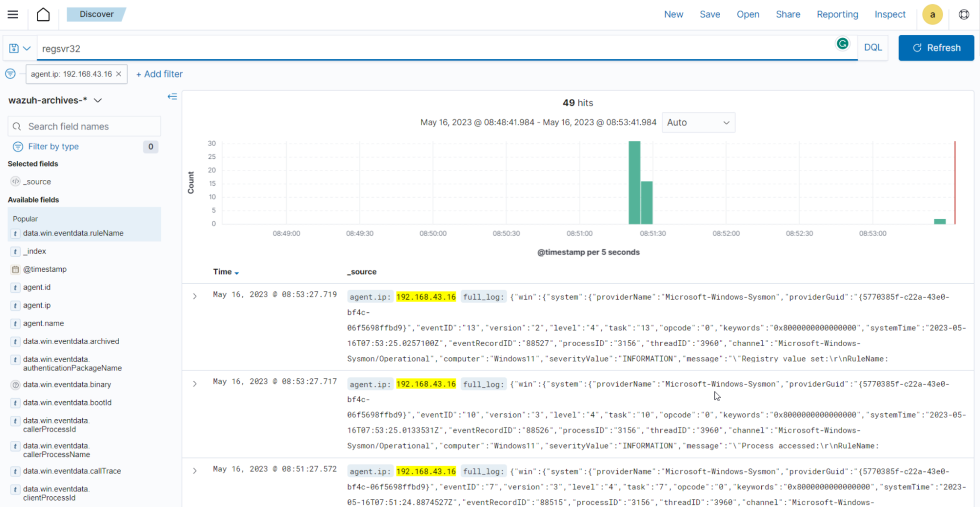The height and width of the screenshot is (507, 980).
Task: Click the help lifebuoy icon
Action: tap(964, 14)
